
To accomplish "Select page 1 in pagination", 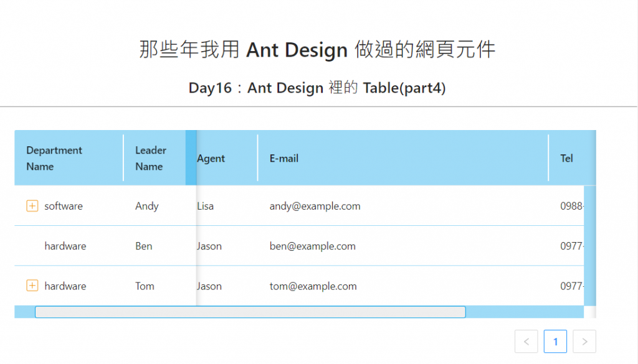I will click(x=555, y=341).
